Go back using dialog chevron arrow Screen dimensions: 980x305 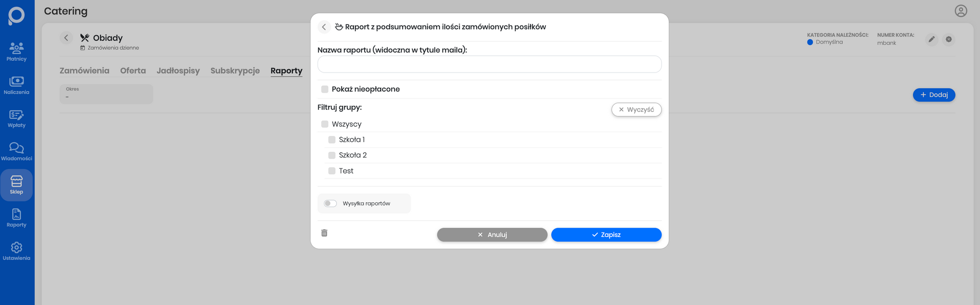[x=324, y=27]
